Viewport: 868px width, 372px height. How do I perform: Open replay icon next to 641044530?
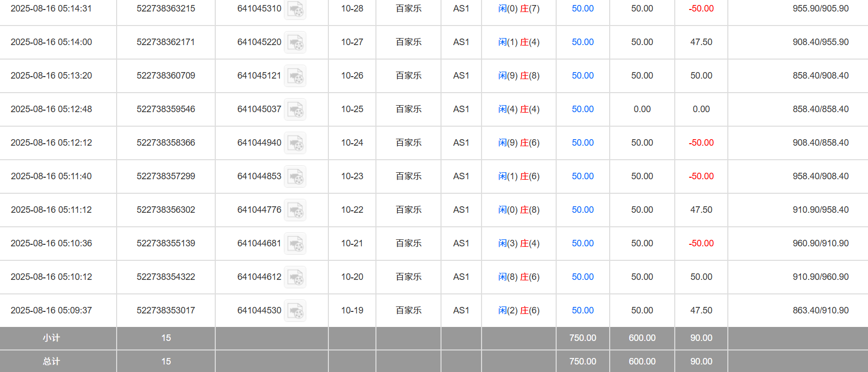tap(295, 311)
